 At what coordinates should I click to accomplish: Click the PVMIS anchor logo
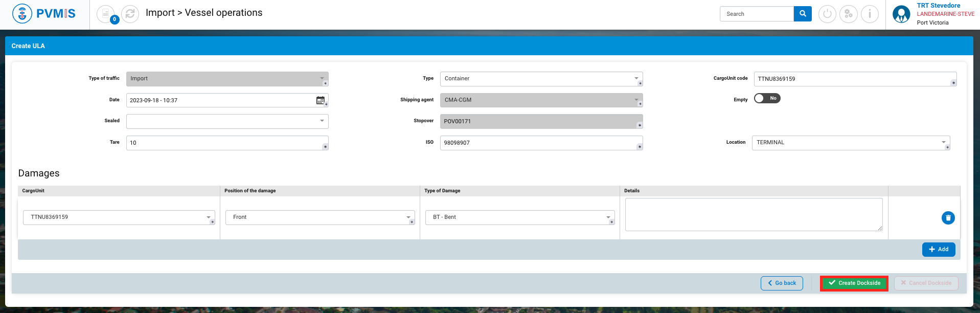click(x=22, y=14)
